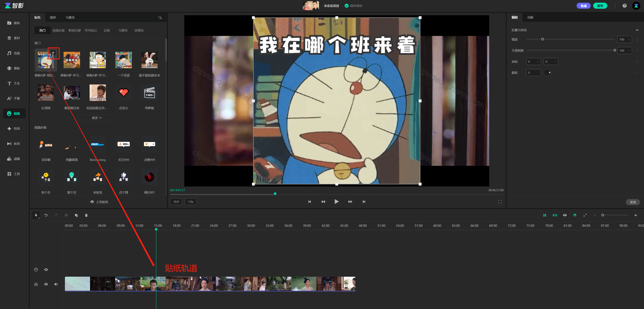
Task: Open the 1.0x playback speed dropdown
Action: coord(191,202)
